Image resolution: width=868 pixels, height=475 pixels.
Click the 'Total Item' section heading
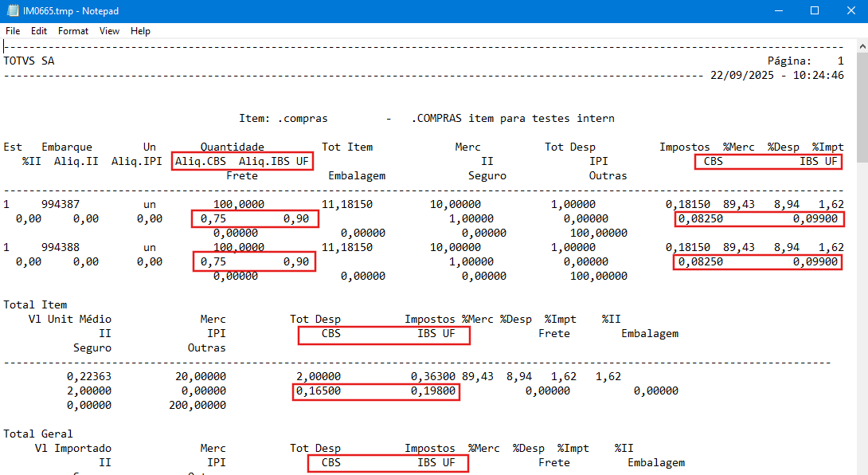[x=35, y=304]
